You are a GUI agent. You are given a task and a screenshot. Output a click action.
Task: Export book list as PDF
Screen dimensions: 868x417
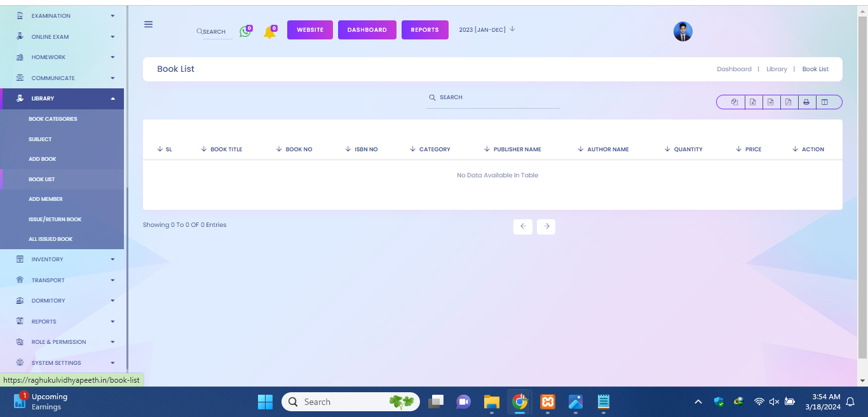tap(788, 102)
